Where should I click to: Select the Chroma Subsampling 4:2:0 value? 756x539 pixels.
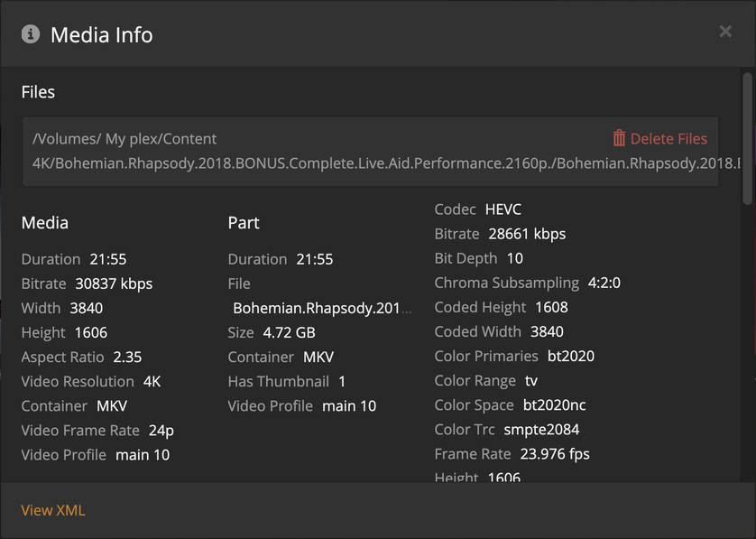[x=604, y=283]
